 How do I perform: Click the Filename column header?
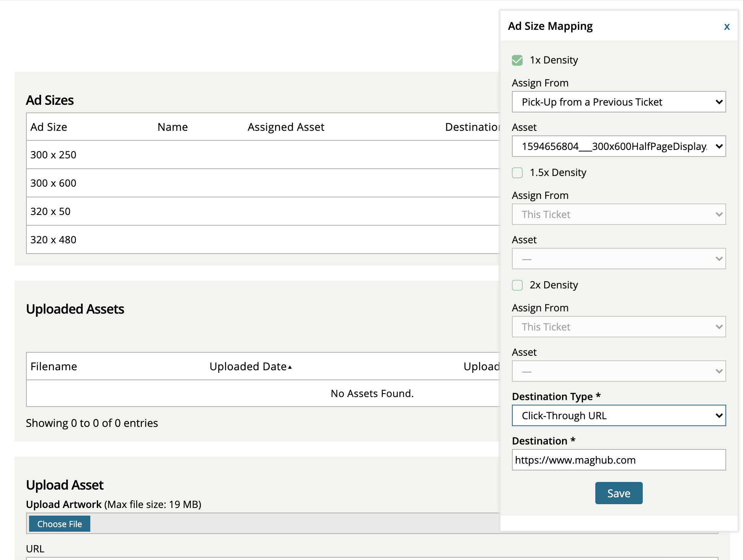(54, 366)
